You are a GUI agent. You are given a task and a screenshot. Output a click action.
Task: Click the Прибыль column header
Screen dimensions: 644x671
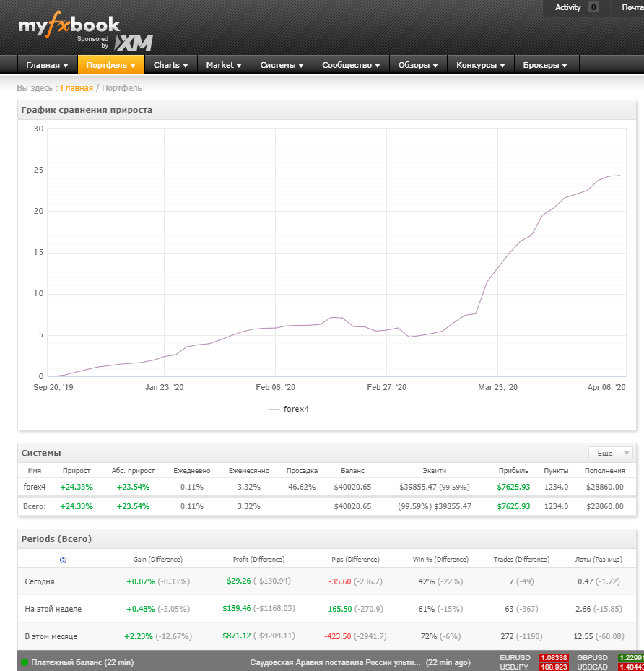coord(513,471)
